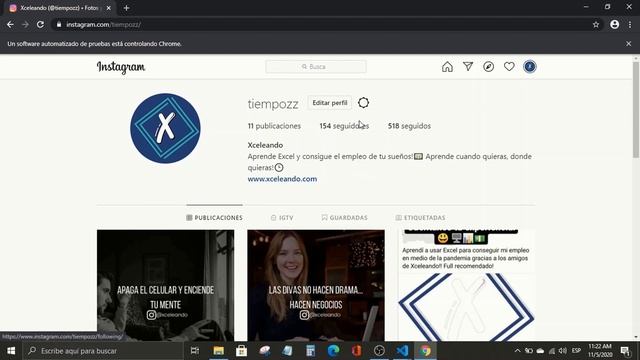Viewport: 640px width, 360px height.
Task: Open direct messages paper-plane icon
Action: [x=468, y=67]
